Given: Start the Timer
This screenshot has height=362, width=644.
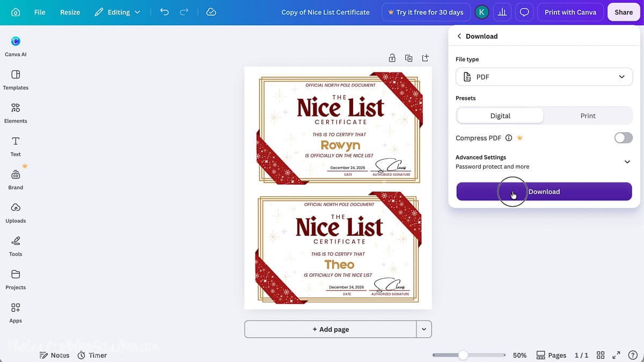Looking at the screenshot, I should 92,355.
